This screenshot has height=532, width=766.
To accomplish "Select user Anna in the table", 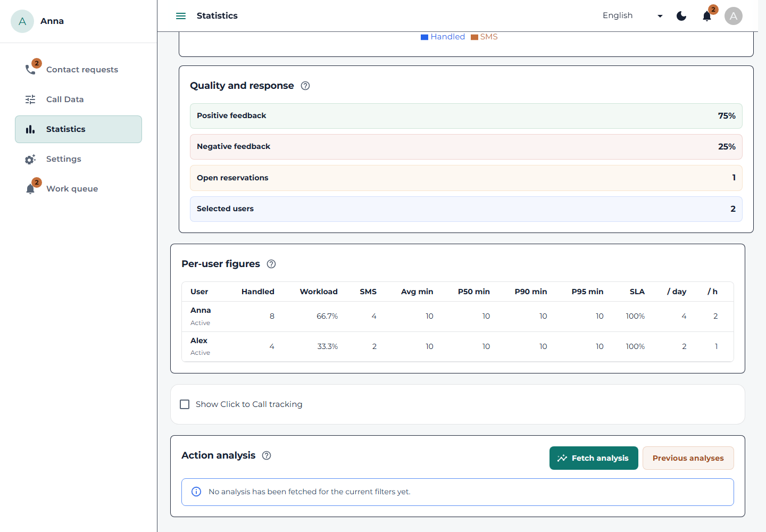I will click(x=201, y=310).
